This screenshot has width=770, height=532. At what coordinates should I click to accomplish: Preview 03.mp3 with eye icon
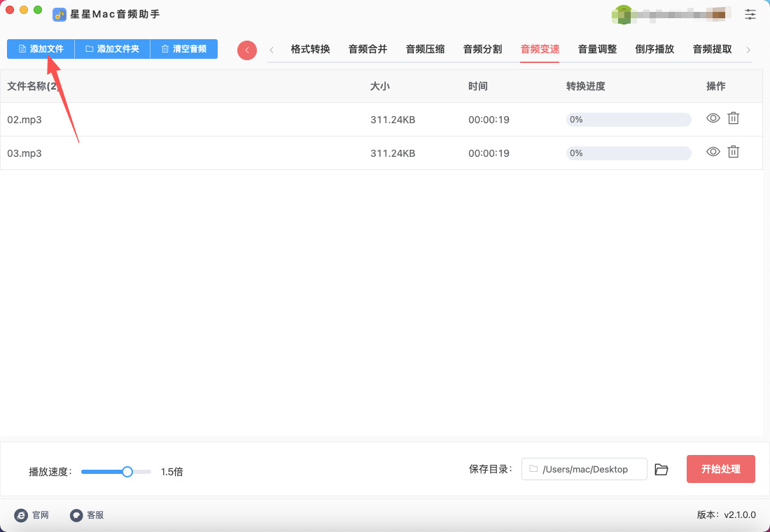tap(713, 151)
